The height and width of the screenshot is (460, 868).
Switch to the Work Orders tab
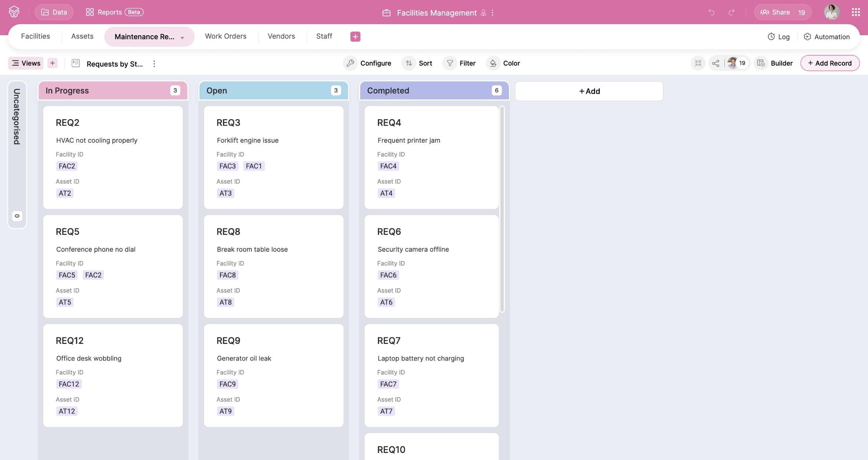(x=226, y=36)
